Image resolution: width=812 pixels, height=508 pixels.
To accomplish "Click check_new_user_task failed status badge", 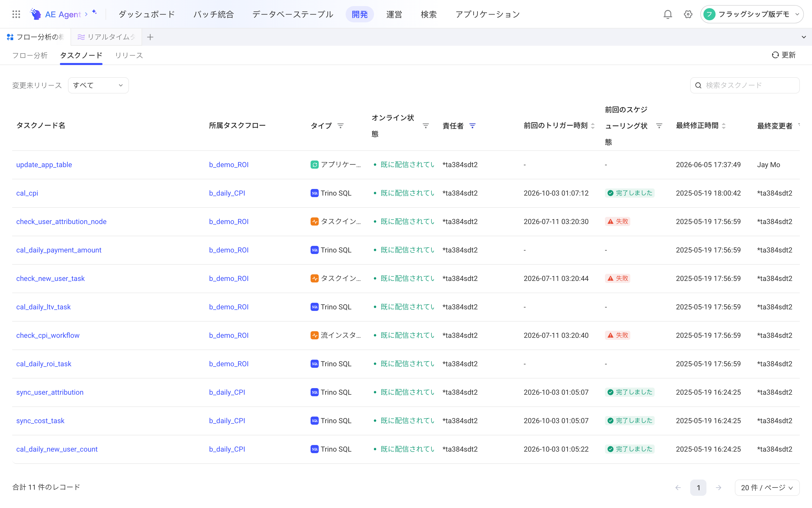I will [x=617, y=279].
